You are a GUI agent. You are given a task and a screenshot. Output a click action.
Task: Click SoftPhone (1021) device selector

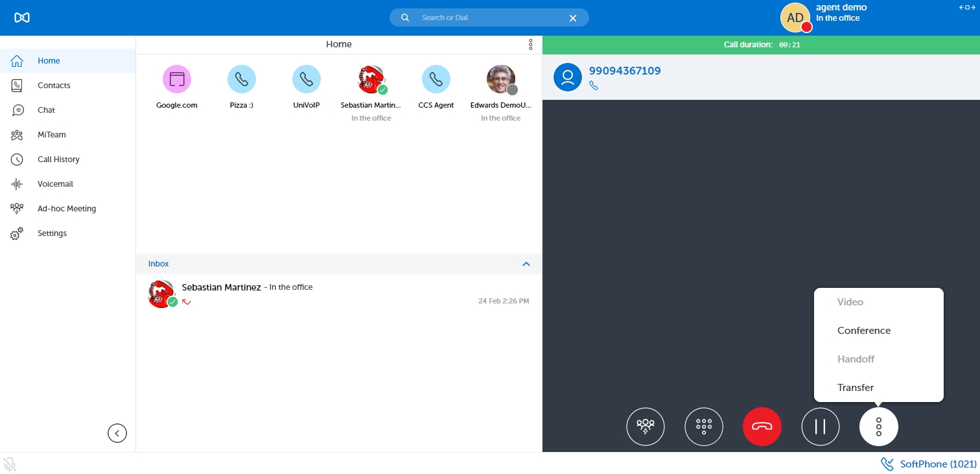click(x=929, y=464)
